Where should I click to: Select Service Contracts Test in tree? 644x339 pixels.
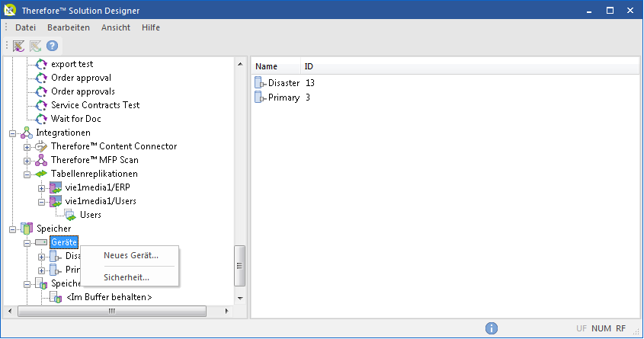(95, 105)
